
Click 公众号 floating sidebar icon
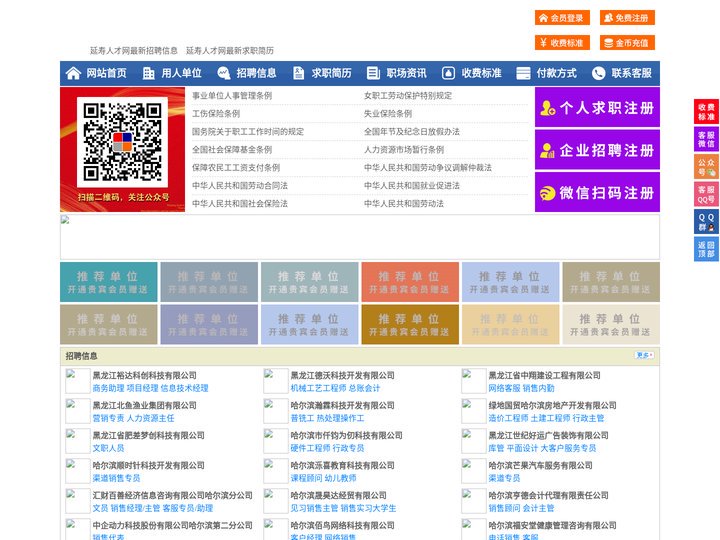click(x=706, y=167)
